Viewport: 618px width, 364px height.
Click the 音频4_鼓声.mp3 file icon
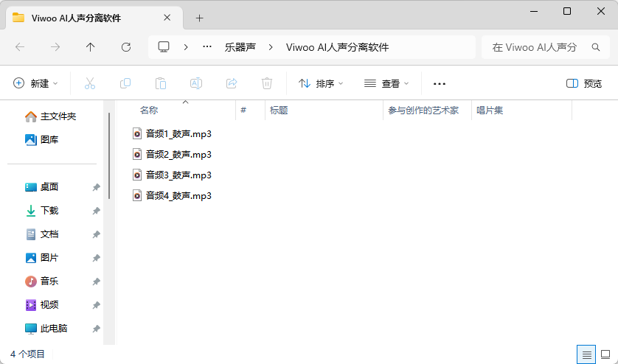[x=136, y=195]
